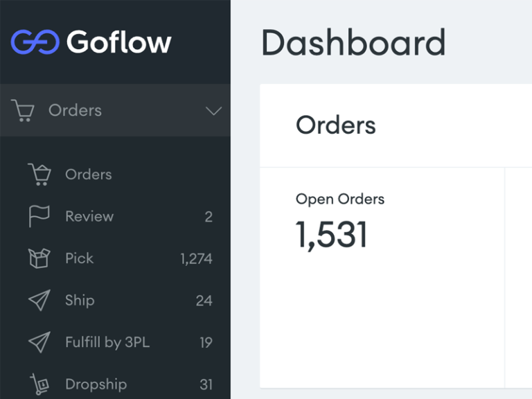Select Fulfill by 3PL in sidebar
532x399 pixels.
[x=107, y=342]
